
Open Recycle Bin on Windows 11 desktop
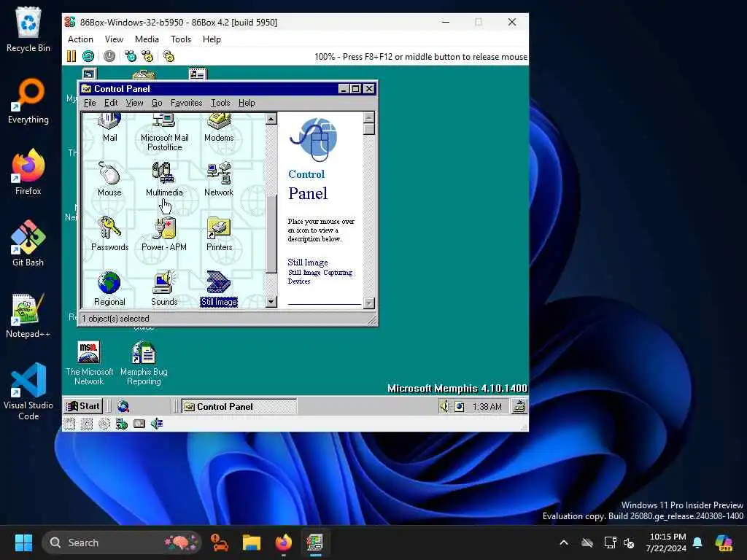tap(28, 29)
